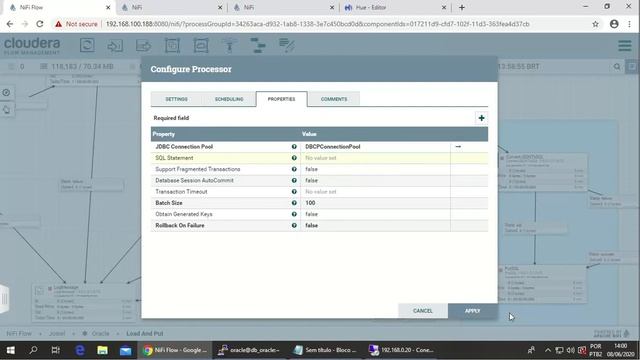Click the Chrome three-dot menu

pos(629,24)
